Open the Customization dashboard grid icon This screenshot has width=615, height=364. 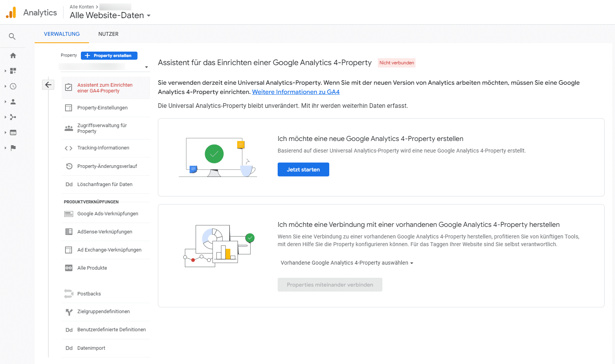pyautogui.click(x=13, y=71)
